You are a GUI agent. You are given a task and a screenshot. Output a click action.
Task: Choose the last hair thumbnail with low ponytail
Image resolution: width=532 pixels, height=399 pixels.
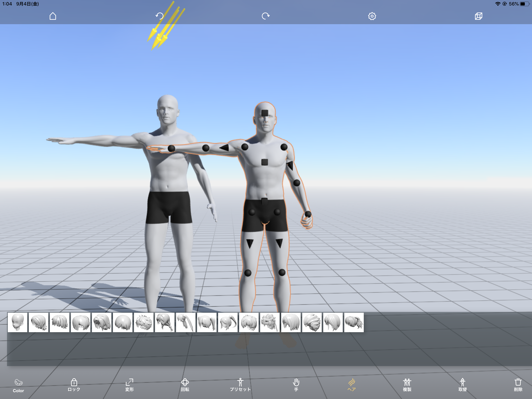[354, 322]
